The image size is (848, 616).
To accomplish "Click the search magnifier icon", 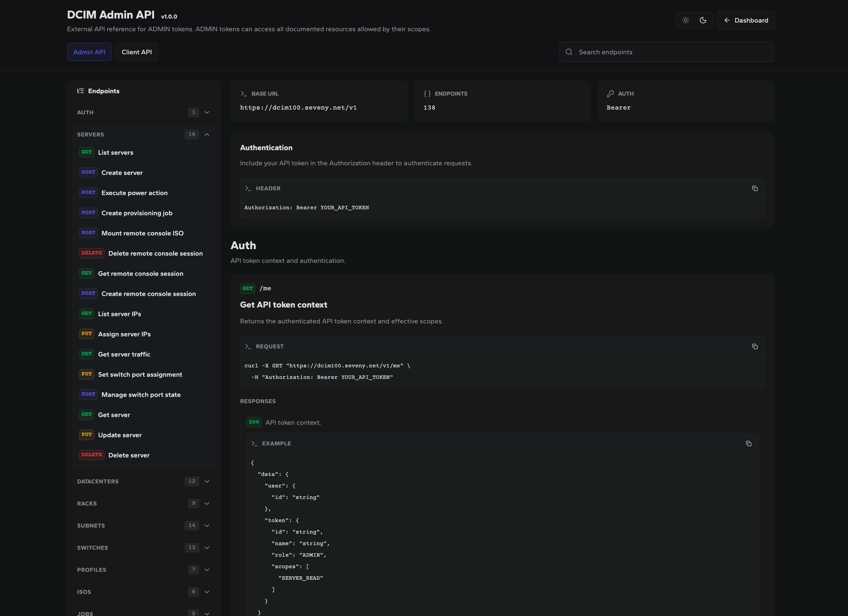I will 569,52.
